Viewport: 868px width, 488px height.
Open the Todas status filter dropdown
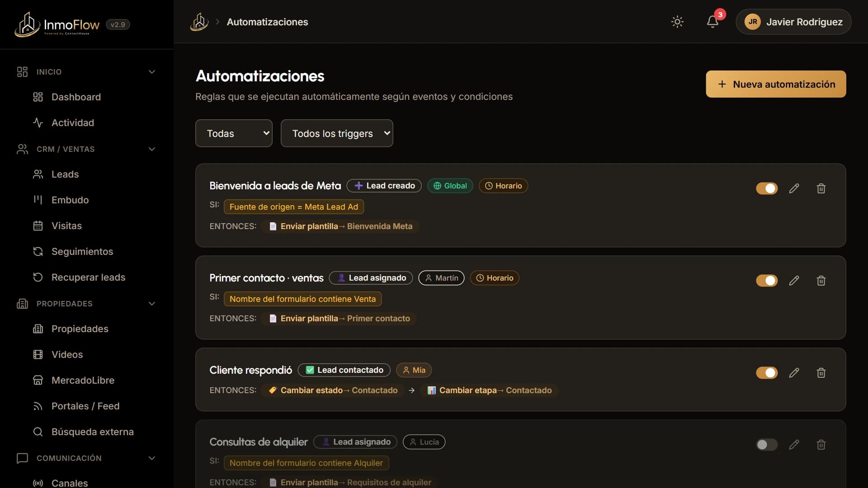tap(234, 133)
